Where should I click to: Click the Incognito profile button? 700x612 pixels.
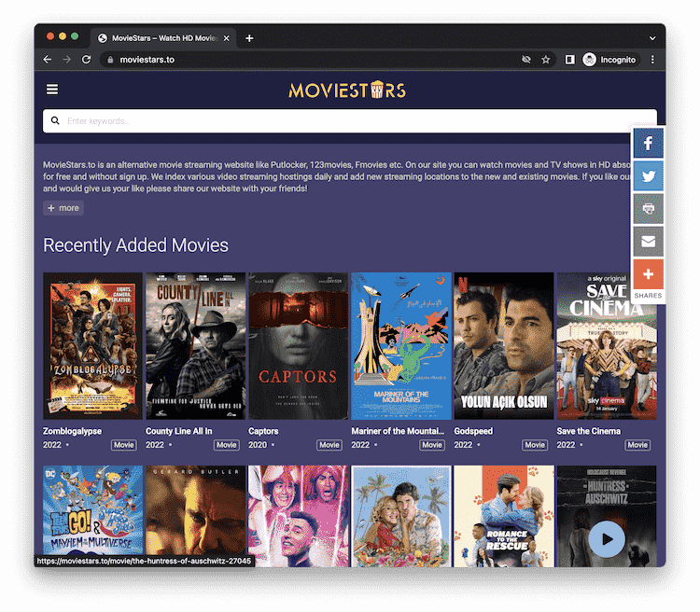point(609,60)
